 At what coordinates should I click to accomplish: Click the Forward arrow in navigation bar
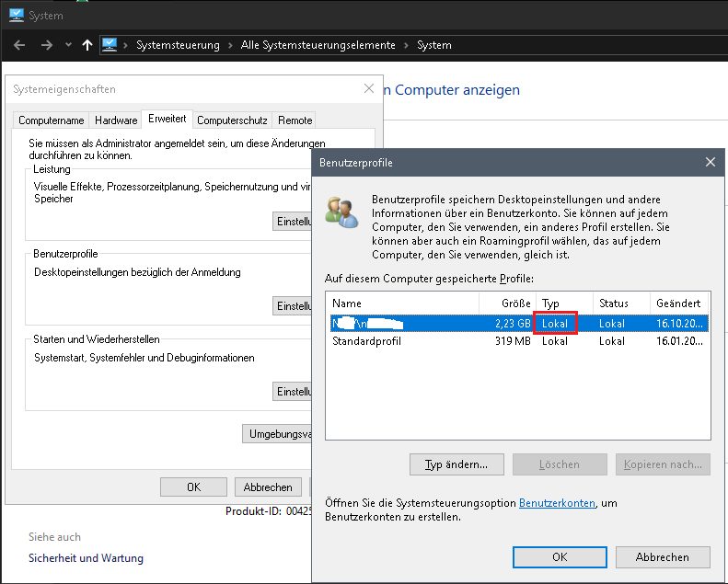(46, 45)
